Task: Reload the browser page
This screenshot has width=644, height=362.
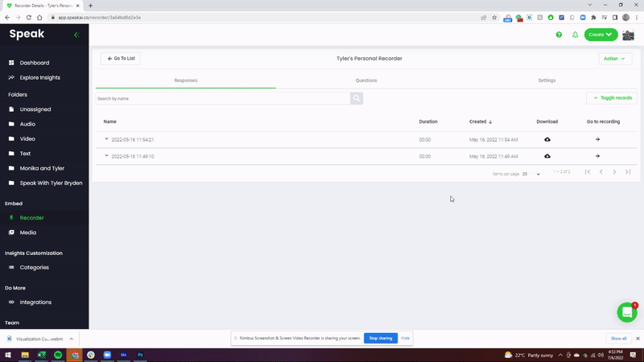Action: [29, 18]
